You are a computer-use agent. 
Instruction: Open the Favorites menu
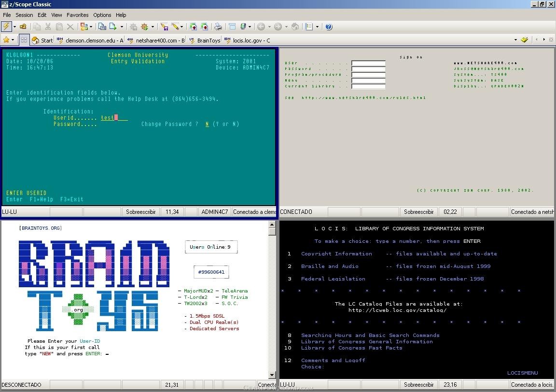[x=77, y=15]
